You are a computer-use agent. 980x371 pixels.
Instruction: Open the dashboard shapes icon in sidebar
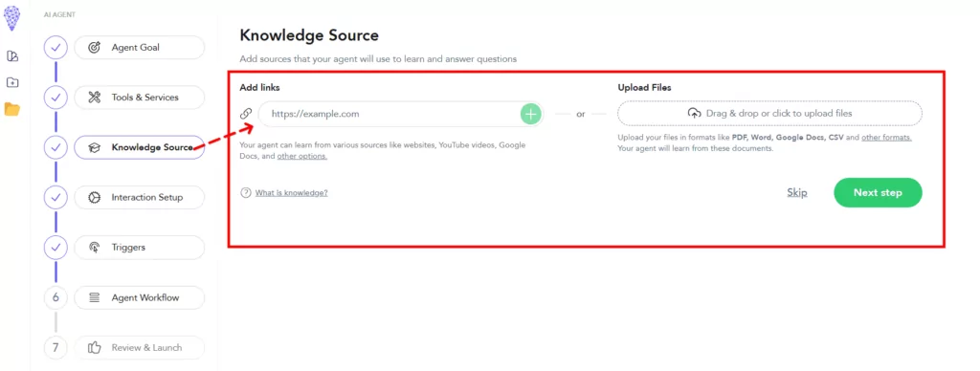(x=12, y=56)
